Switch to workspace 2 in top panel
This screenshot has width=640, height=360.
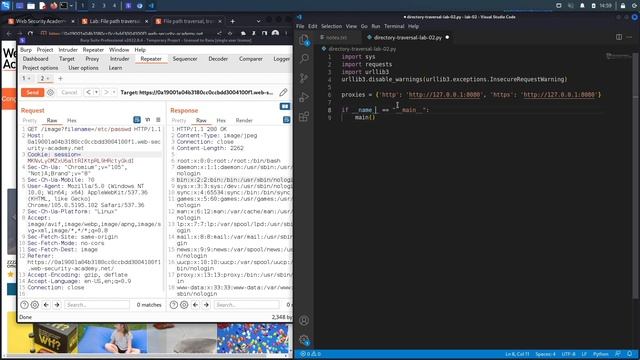pyautogui.click(x=93, y=6)
